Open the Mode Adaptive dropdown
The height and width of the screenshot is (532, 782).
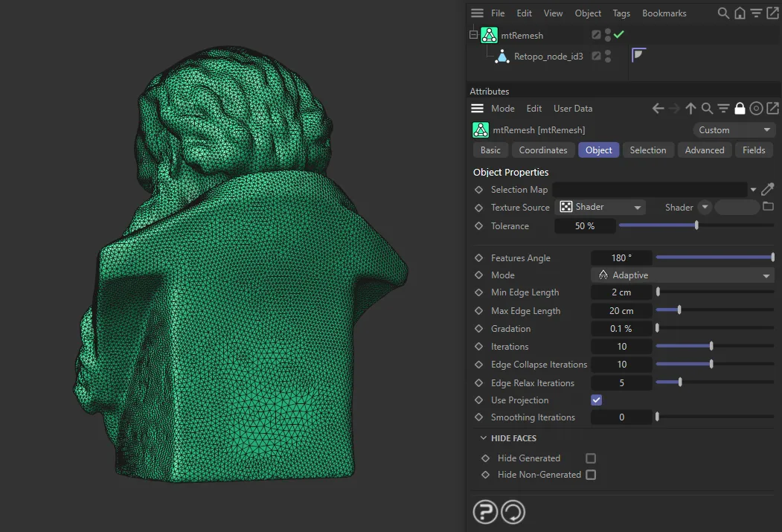point(766,275)
